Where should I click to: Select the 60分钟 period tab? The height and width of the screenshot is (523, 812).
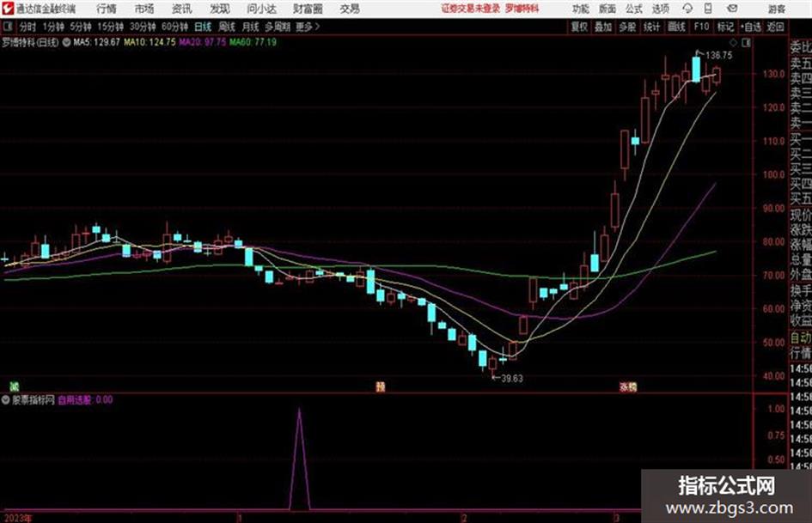174,27
